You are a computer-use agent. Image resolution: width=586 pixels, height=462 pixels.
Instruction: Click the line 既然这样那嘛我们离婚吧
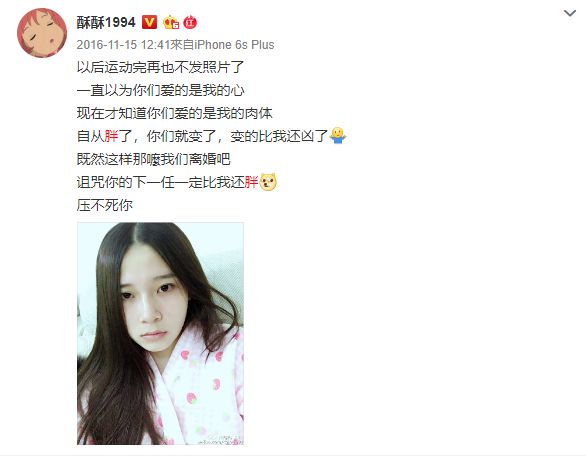153,159
